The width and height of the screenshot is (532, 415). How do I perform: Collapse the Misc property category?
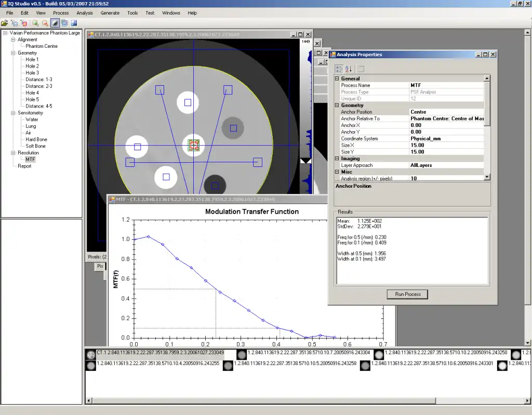coord(337,172)
